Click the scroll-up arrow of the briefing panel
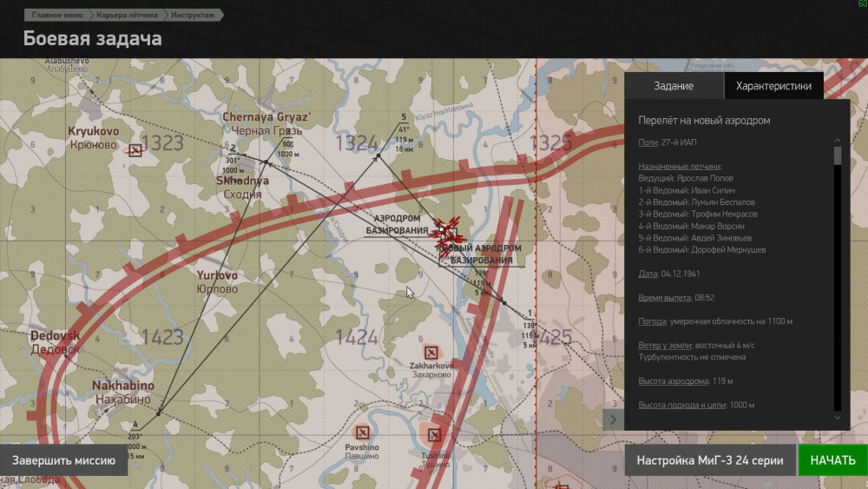 pyautogui.click(x=837, y=141)
